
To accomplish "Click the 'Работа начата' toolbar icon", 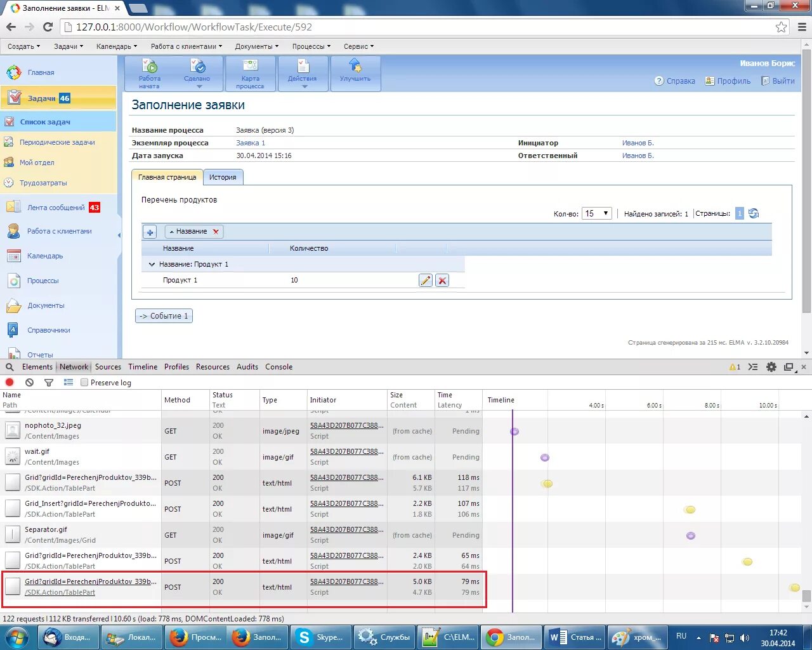I will pyautogui.click(x=149, y=74).
